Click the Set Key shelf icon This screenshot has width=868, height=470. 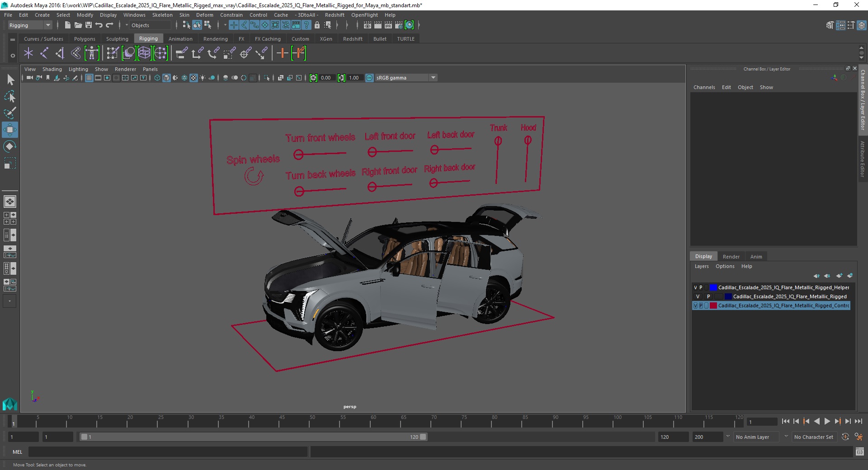click(x=283, y=53)
